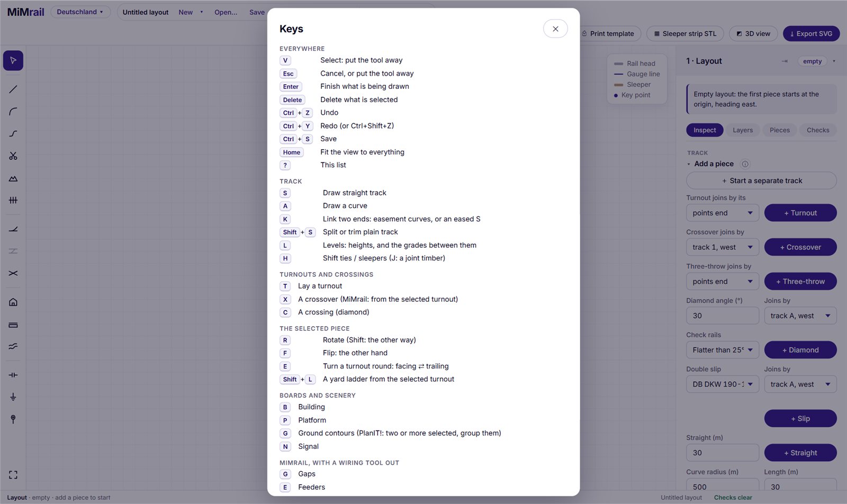This screenshot has height=504, width=847.
Task: Select the Building house tool
Action: (13, 302)
